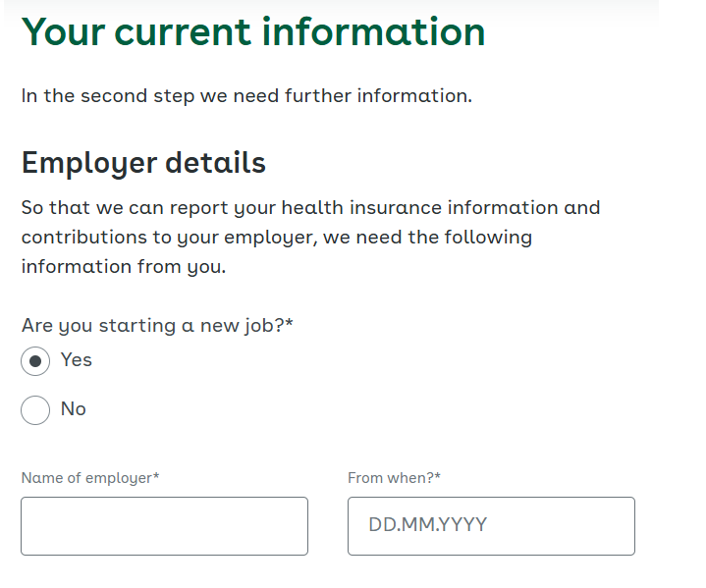Click the From when? label
The width and height of the screenshot is (706, 588).
[x=394, y=478]
